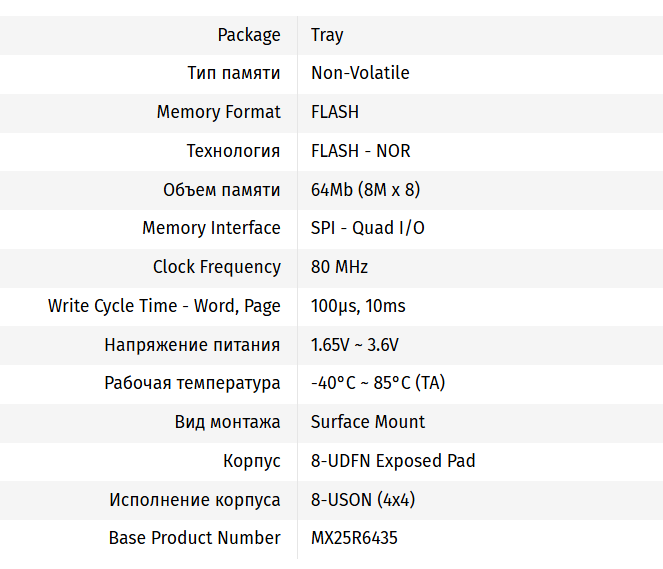Select the Технология row label
The height and width of the screenshot is (569, 663).
233,151
